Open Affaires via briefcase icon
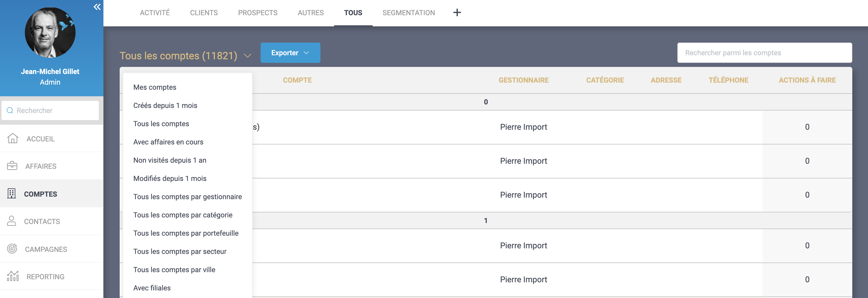 [x=12, y=166]
